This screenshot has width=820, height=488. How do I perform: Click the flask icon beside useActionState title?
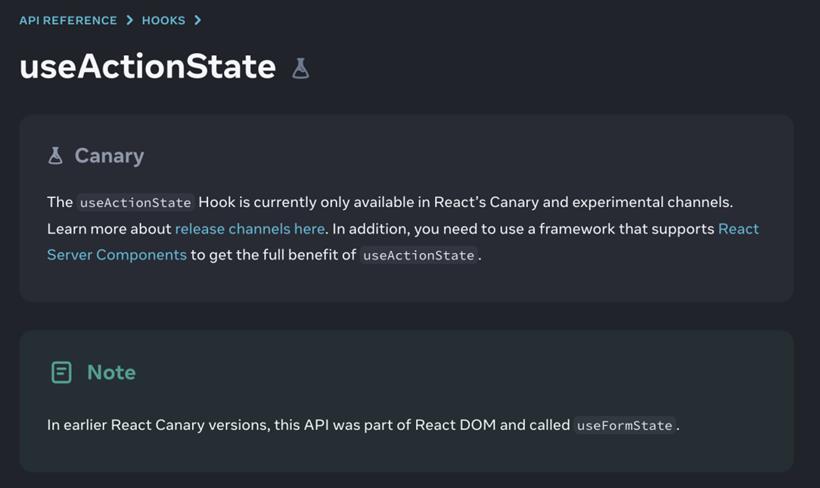click(300, 69)
